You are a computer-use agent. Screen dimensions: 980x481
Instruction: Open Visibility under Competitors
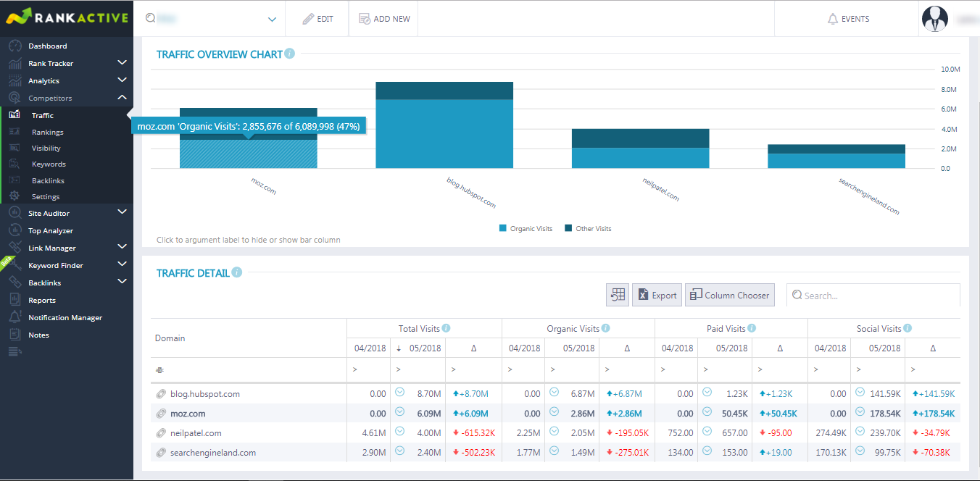pos(46,149)
